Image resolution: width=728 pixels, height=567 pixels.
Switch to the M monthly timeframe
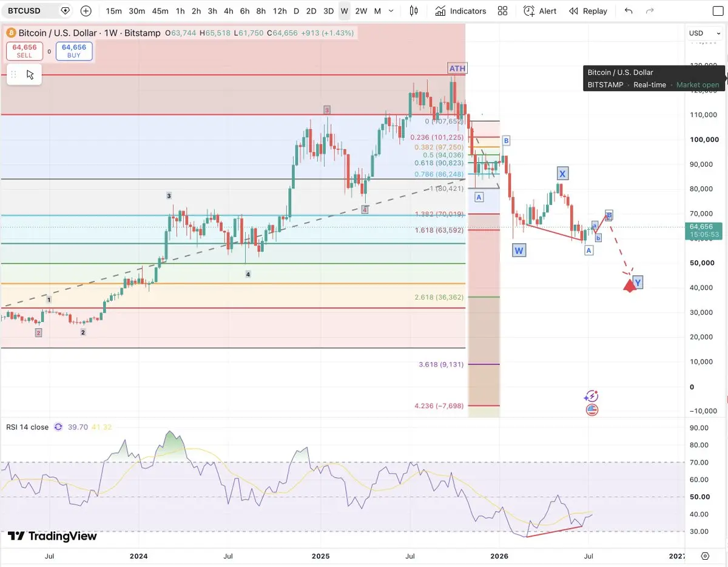tap(377, 11)
